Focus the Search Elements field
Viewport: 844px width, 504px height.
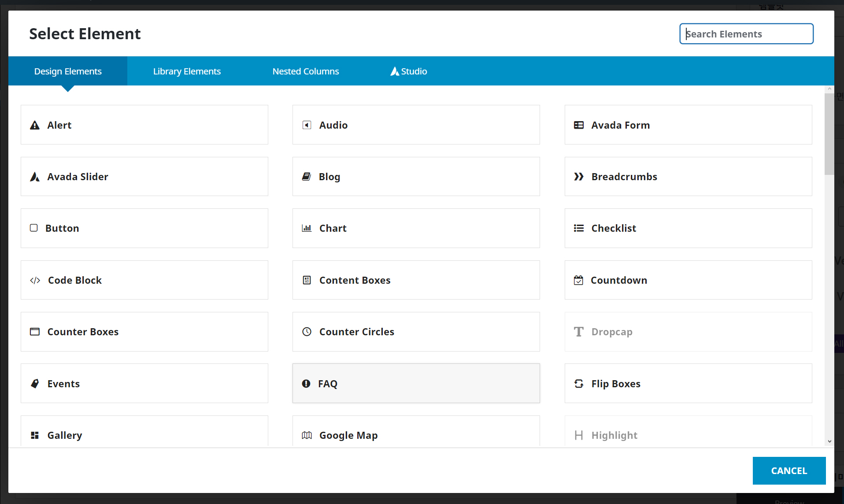tap(746, 34)
